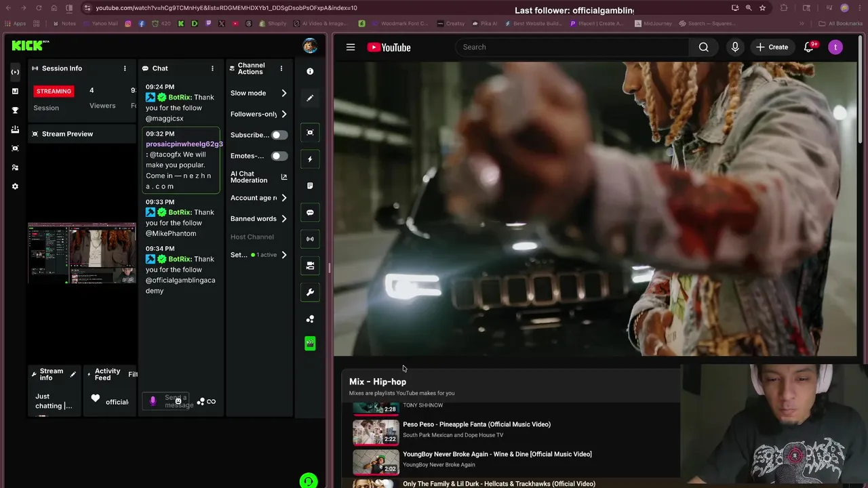This screenshot has width=868, height=488.
Task: Open Chat panel options menu
Action: (x=212, y=68)
